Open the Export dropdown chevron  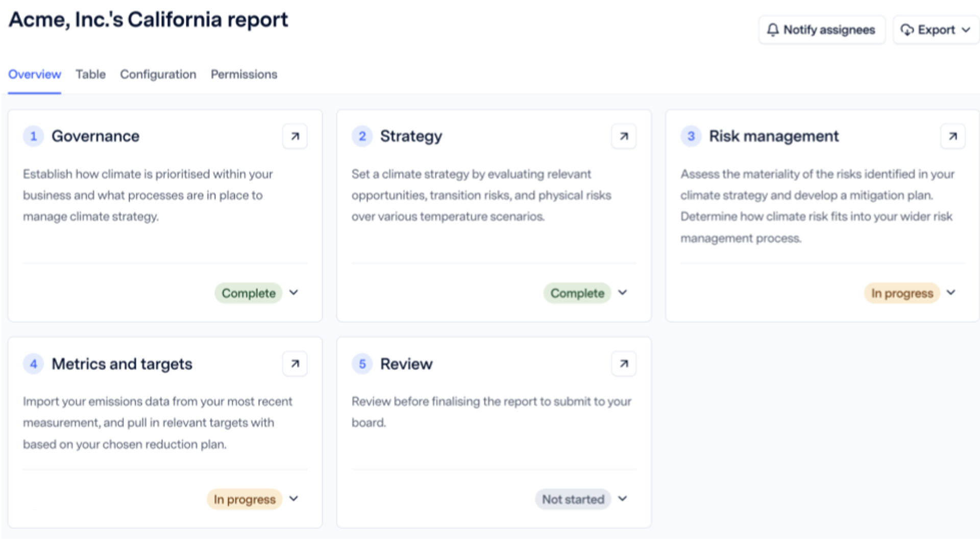coord(966,30)
